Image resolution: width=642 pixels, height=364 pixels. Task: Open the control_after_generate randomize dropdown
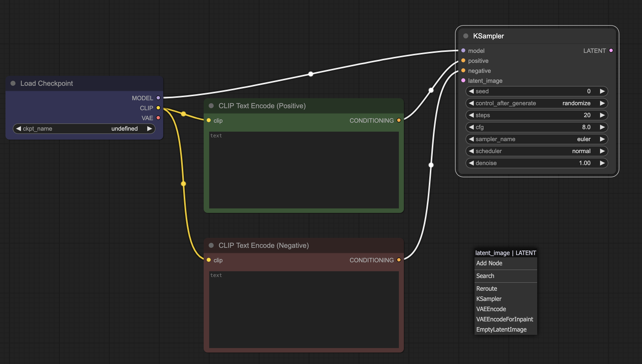536,103
